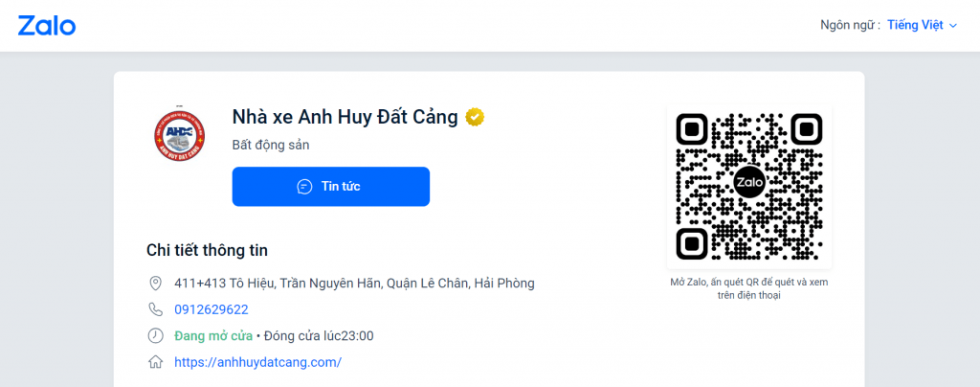Click the clock icon for opening hours
The image size is (980, 387).
[155, 336]
